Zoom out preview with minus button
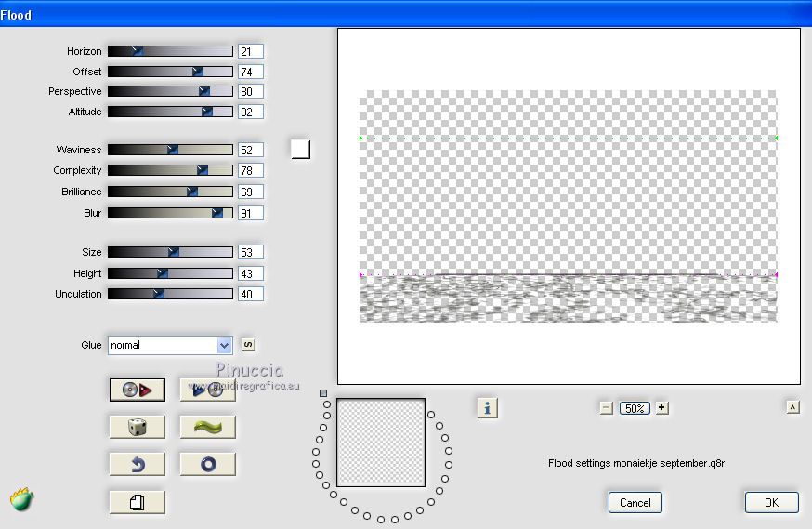 tap(607, 408)
